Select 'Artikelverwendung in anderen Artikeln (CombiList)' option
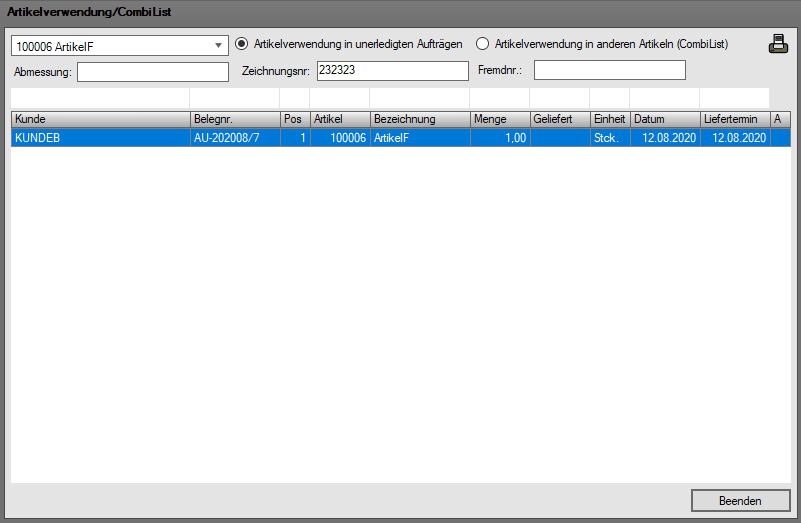This screenshot has height=523, width=801. 483,44
